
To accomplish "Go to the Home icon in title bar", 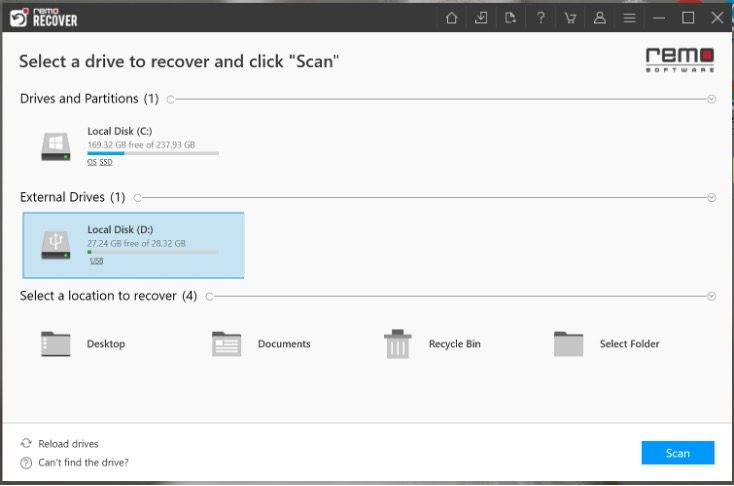I will point(451,18).
